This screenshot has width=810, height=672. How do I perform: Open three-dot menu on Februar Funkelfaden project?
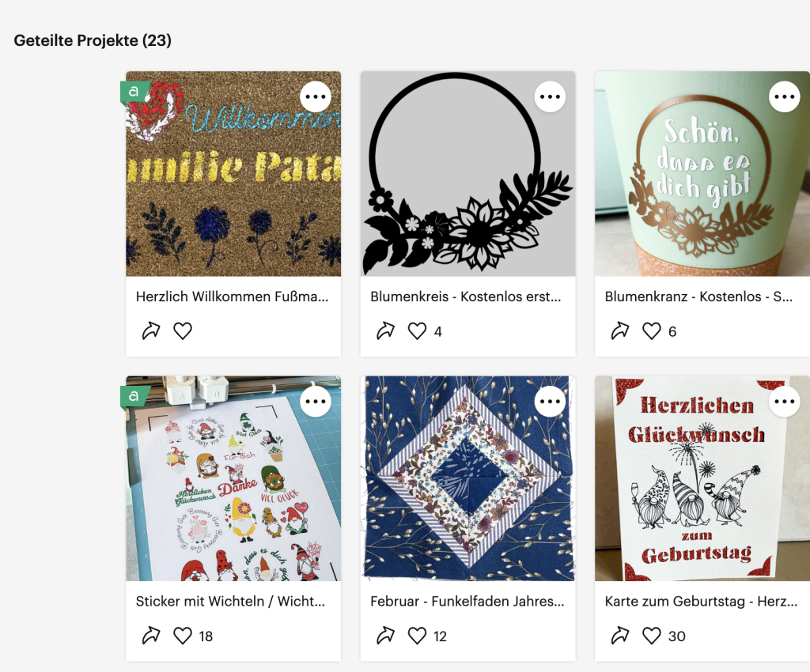point(550,402)
